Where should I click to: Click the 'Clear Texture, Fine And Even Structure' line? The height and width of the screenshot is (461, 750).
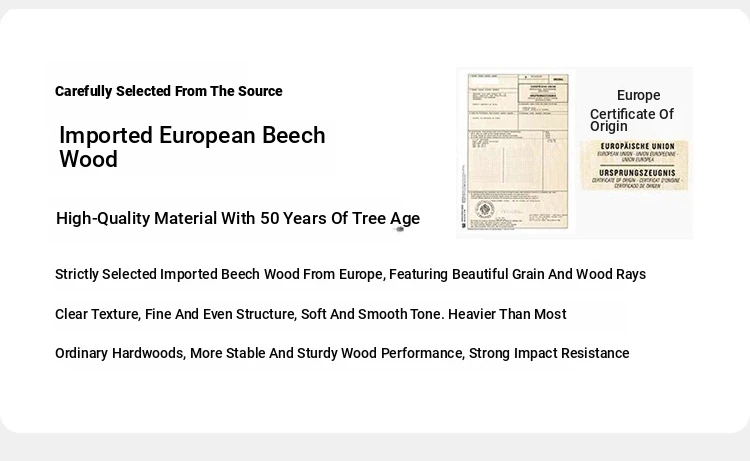310,314
